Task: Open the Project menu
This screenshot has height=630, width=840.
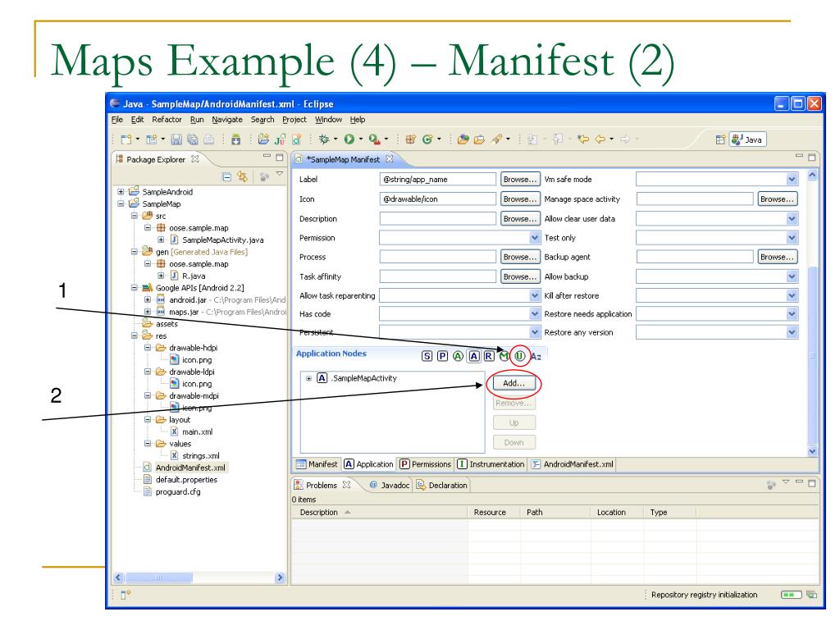Action: coord(294,120)
